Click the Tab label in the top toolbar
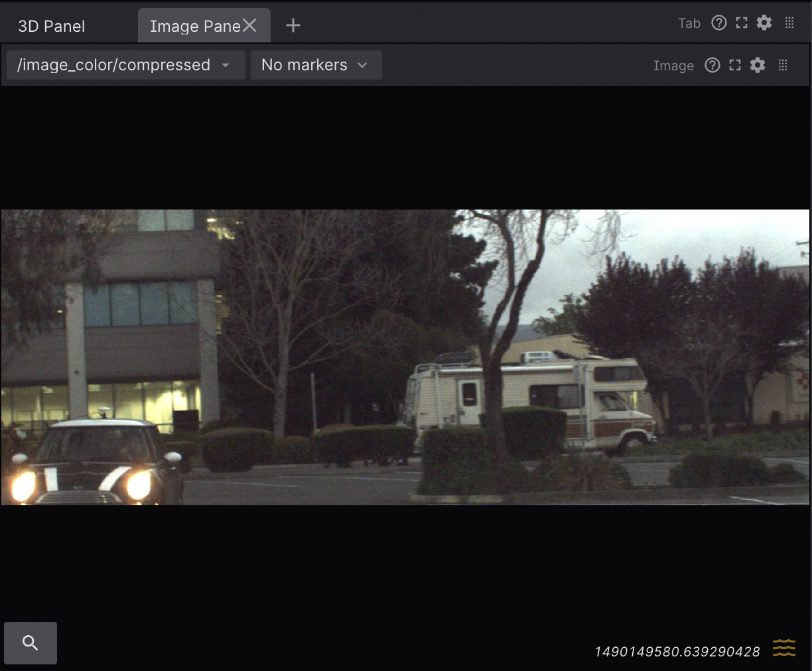 [x=689, y=23]
